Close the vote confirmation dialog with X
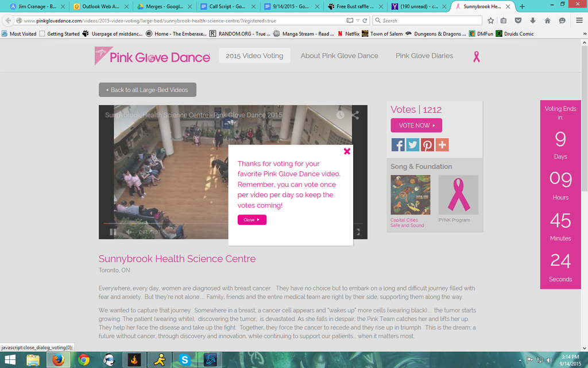Screen dimensions: 588x368 [x=347, y=151]
